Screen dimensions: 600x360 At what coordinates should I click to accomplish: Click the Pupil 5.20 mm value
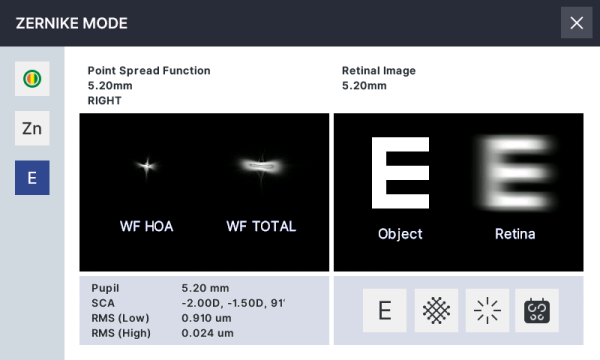205,288
